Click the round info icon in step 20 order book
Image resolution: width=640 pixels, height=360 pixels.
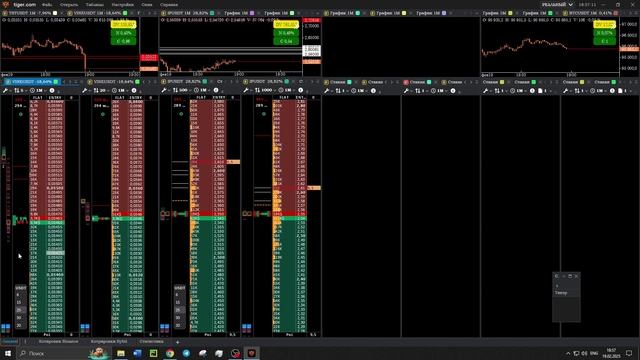(134, 90)
